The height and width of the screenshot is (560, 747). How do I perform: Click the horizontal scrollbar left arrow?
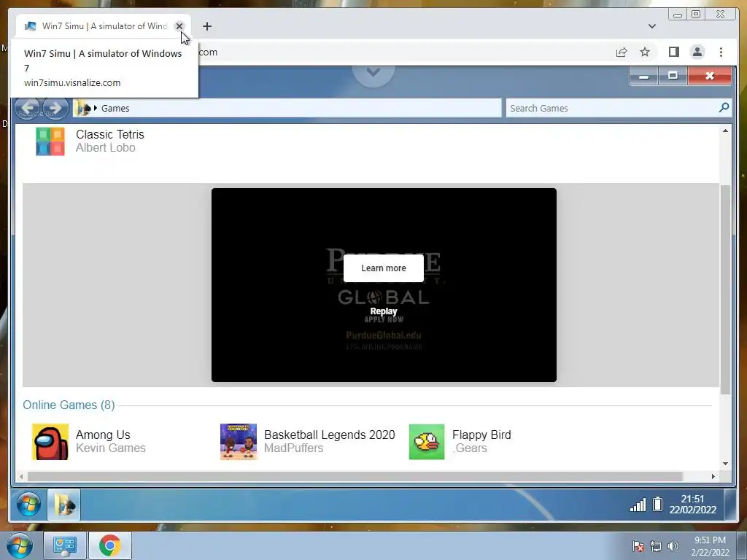pos(21,477)
